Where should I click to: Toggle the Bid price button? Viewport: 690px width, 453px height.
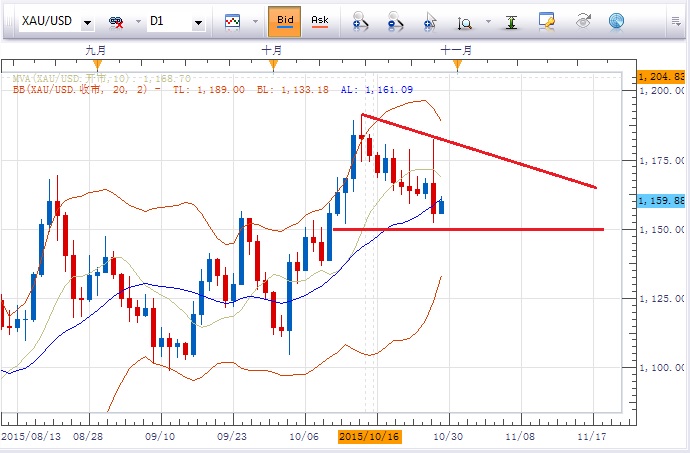pos(284,20)
